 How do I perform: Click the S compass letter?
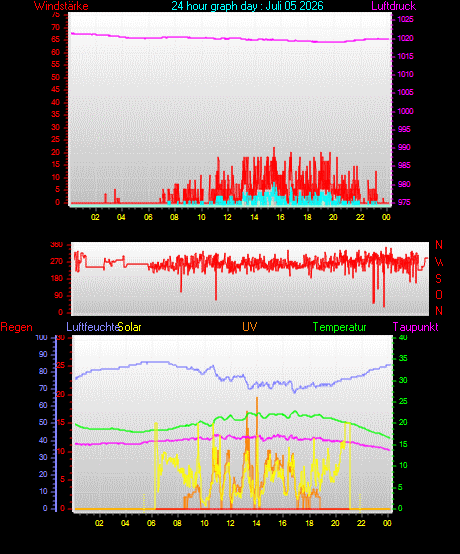(x=438, y=279)
